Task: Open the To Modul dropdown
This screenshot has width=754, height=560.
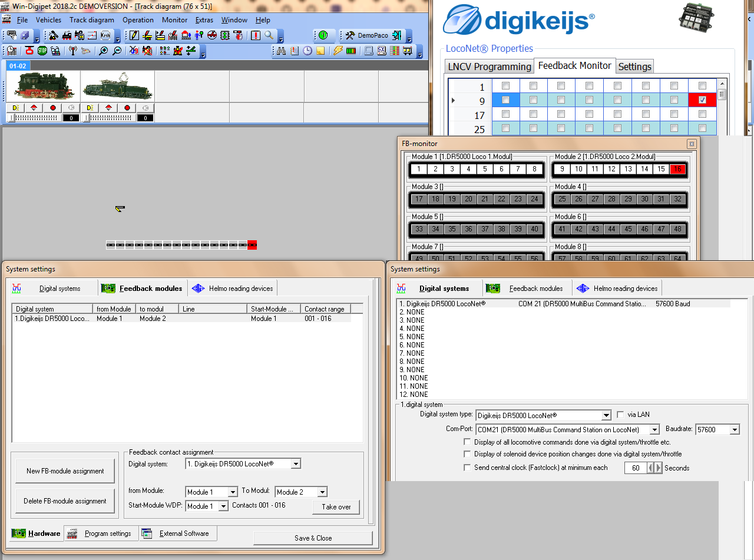Action: click(322, 492)
